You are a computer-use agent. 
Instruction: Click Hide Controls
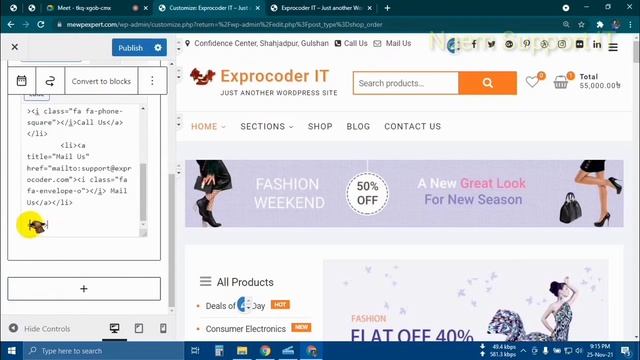40,328
